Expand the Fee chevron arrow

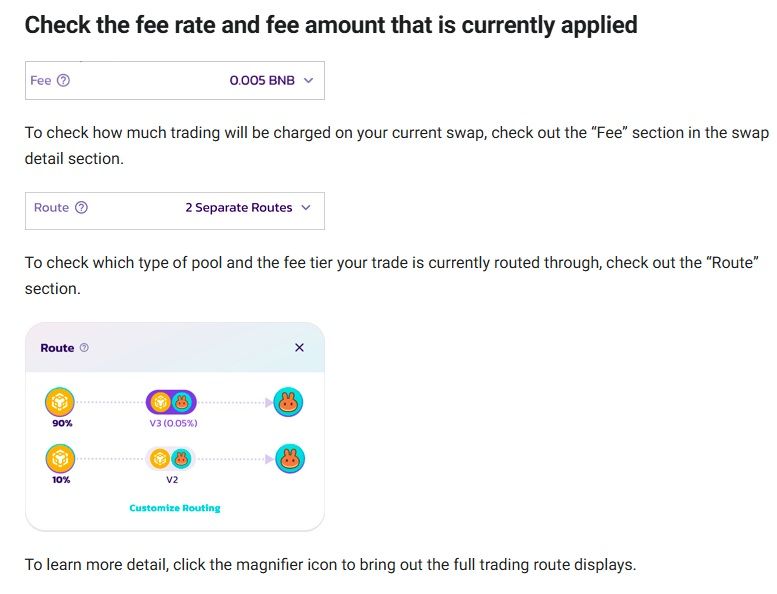pyautogui.click(x=308, y=81)
